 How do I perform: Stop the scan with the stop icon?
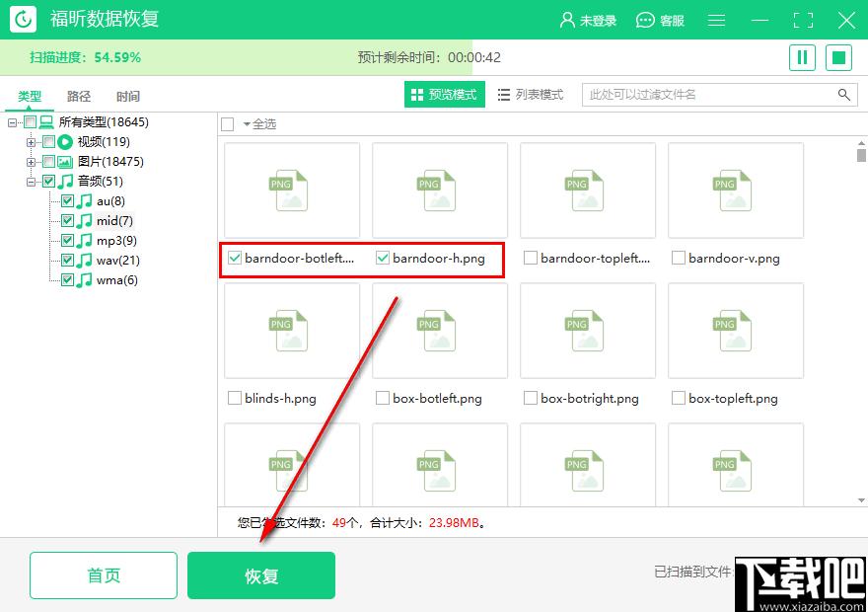[x=838, y=57]
